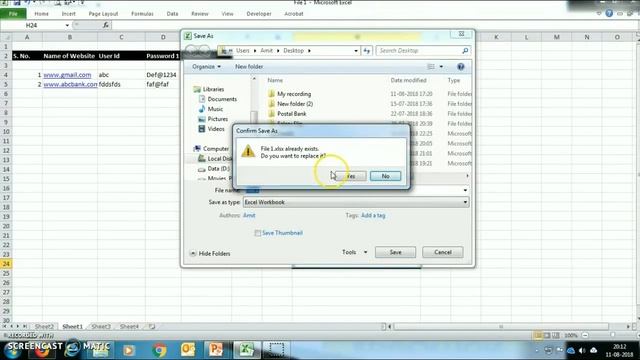Click the change view icon

click(431, 67)
